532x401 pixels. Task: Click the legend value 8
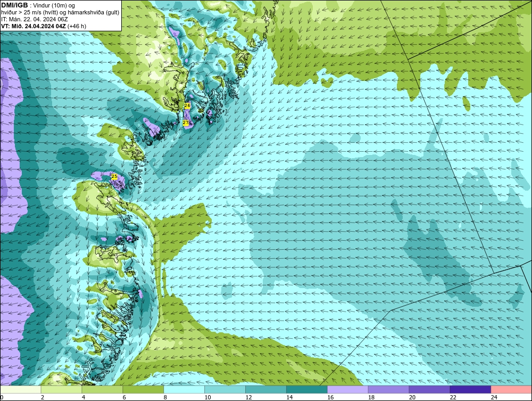165,397
